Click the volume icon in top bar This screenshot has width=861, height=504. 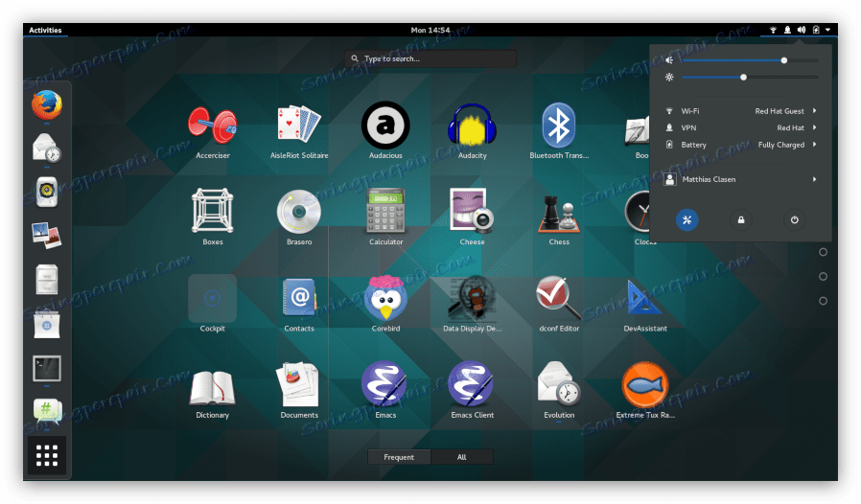[x=802, y=31]
